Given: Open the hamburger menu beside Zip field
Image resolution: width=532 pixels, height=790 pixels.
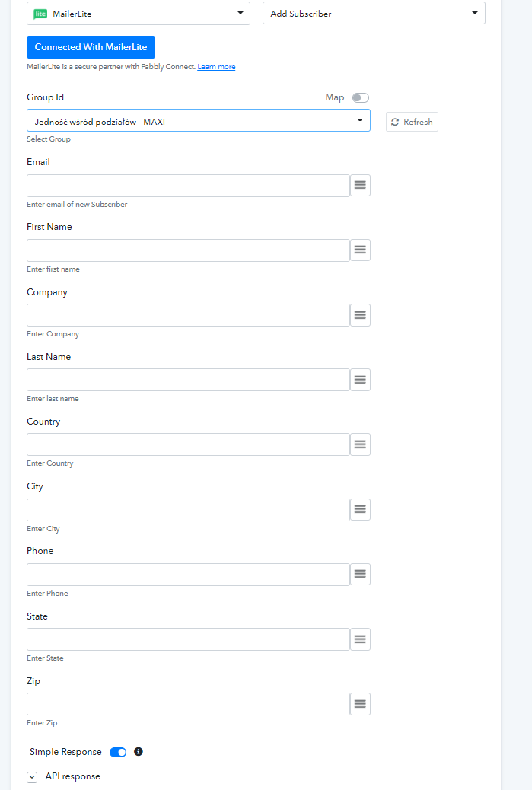Looking at the screenshot, I should tap(360, 704).
